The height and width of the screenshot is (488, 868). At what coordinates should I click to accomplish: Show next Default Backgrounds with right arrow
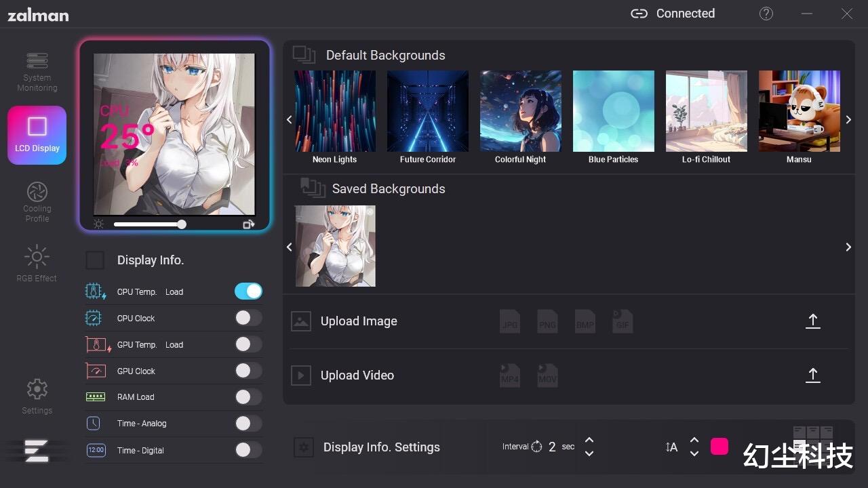(848, 119)
